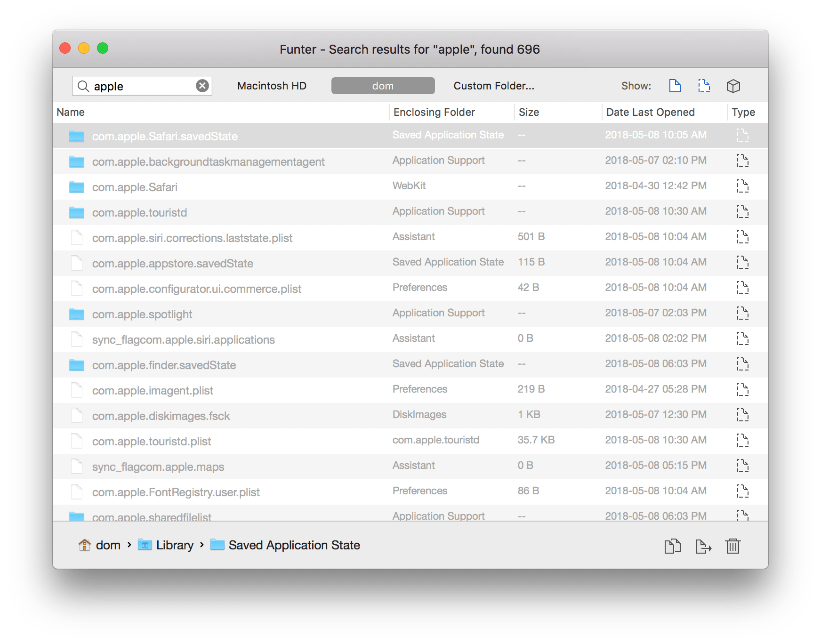Select sync_flagcom.apple.siri.applications file
Image resolution: width=821 pixels, height=644 pixels.
[x=410, y=339]
